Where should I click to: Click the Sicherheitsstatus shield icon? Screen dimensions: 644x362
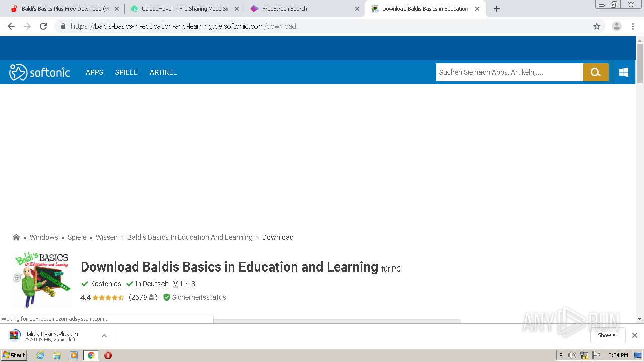167,297
